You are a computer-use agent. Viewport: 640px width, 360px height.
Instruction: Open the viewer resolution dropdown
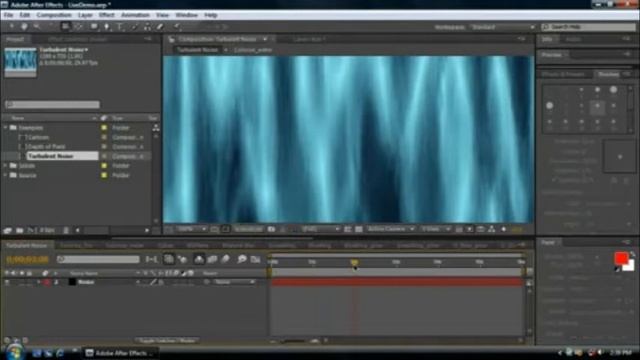[320, 229]
